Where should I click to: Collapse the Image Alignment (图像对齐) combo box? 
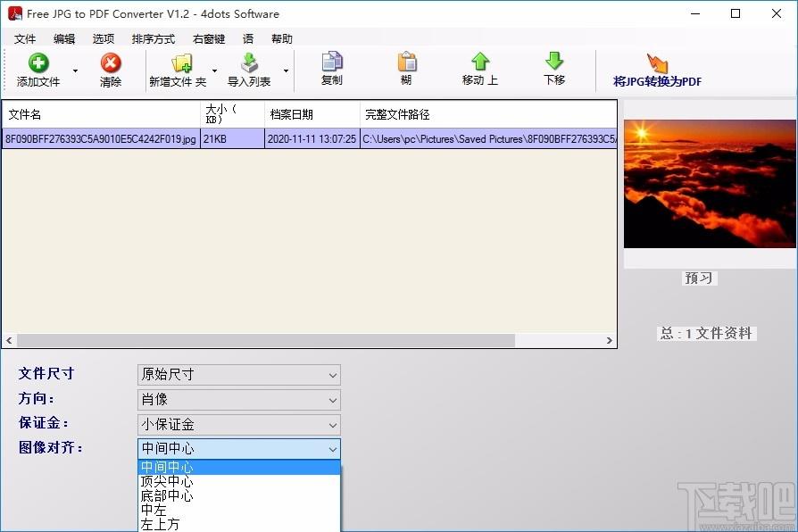pos(238,449)
